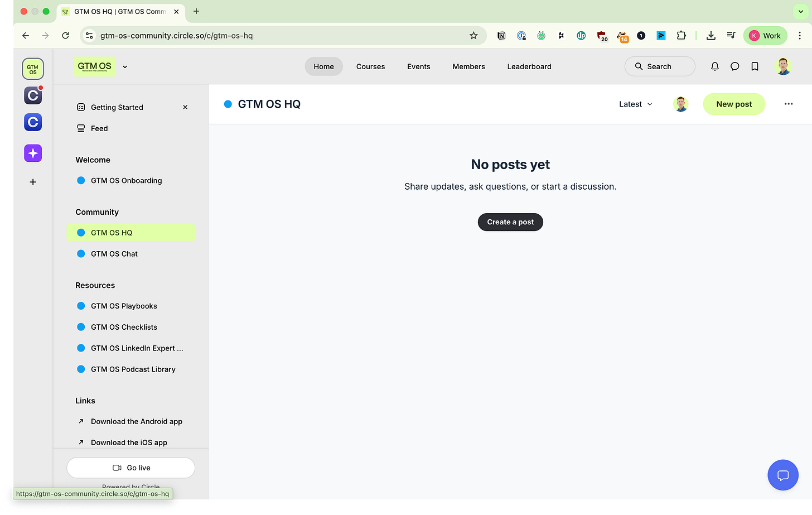
Task: Open Notion web clipper extension
Action: pyautogui.click(x=501, y=36)
